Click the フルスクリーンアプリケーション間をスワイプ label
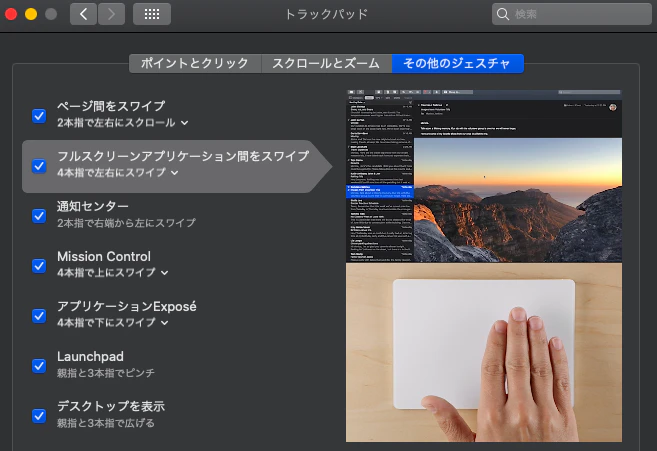657x451 pixels. click(183, 156)
